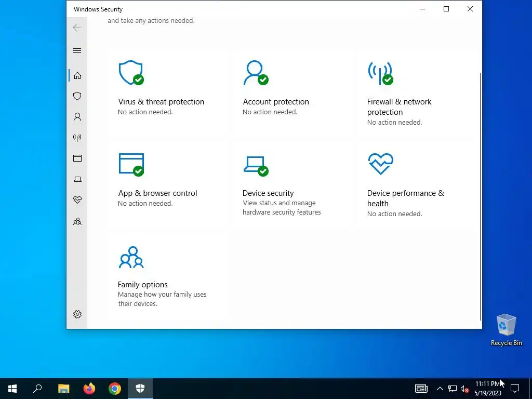Viewport: 532px width, 399px height.
Task: Open network status tray icon
Action: 453,389
